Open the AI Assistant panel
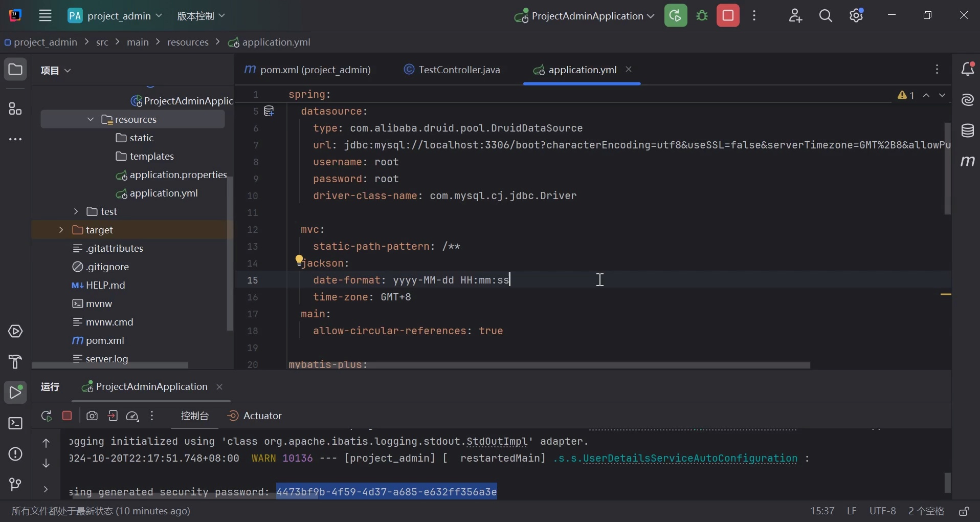980x522 pixels. [x=968, y=100]
